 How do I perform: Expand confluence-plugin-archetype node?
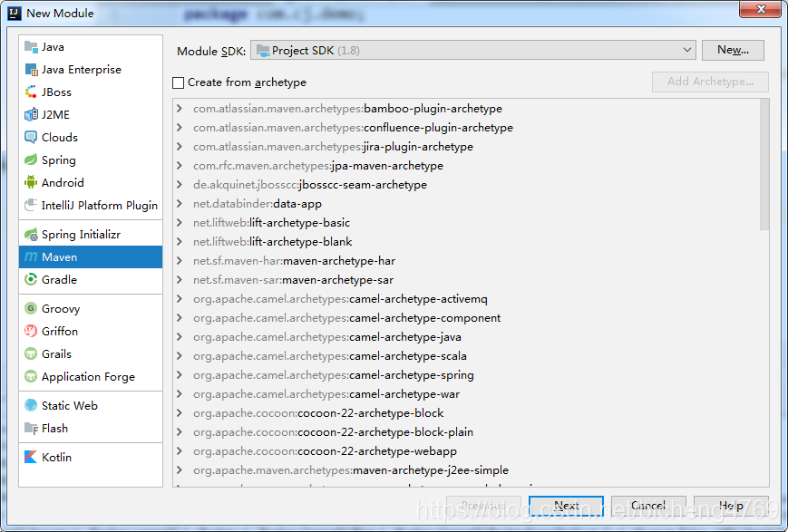click(x=180, y=128)
